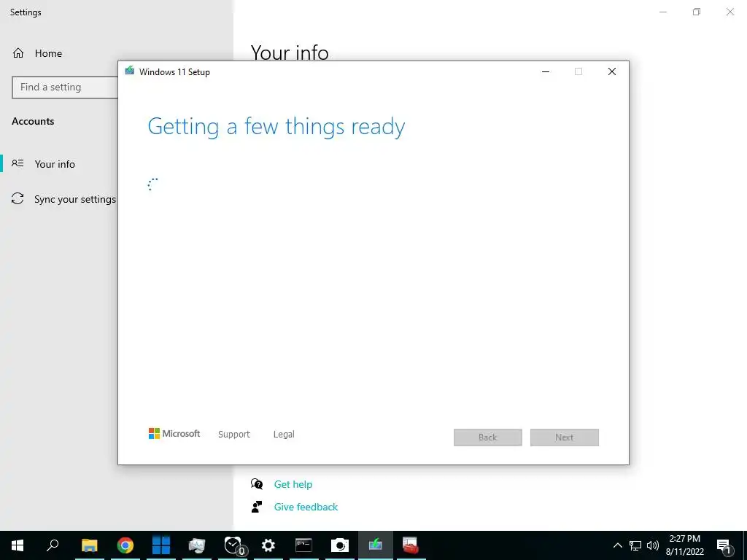747x560 pixels.
Task: Focus the Find a setting search box
Action: (x=65, y=87)
